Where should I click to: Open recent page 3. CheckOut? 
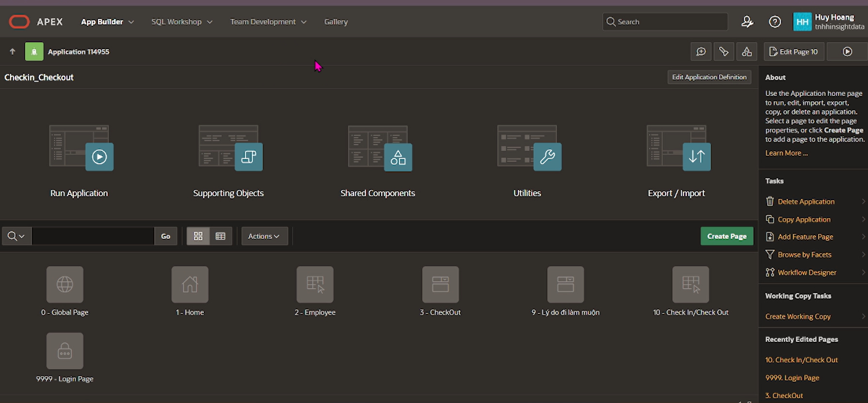[784, 396]
